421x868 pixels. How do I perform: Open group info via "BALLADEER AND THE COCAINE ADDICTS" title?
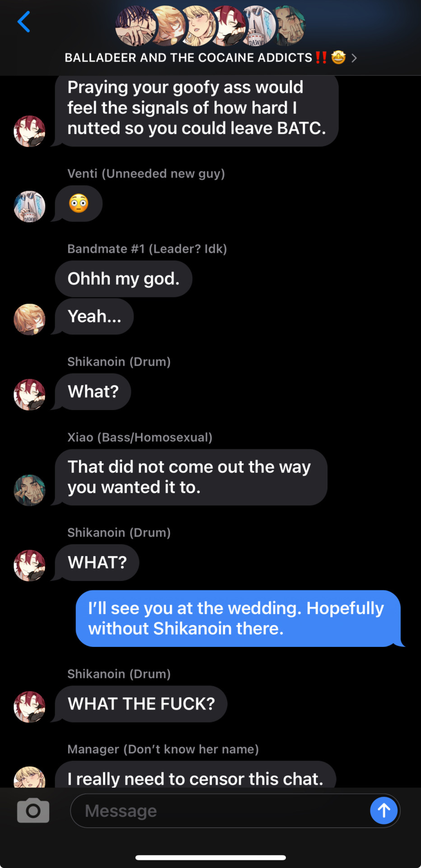188,57
